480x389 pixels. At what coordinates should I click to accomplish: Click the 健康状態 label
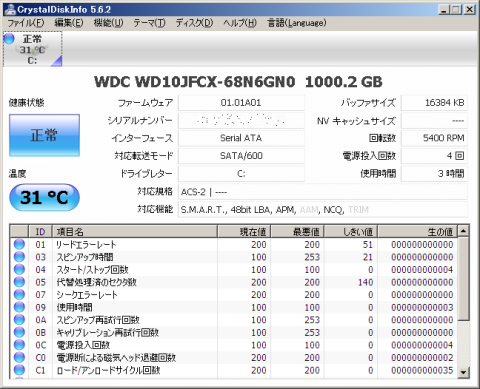click(x=27, y=103)
